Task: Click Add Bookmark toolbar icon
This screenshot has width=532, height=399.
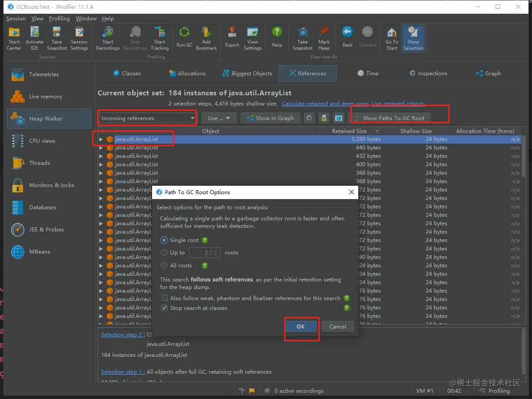Action: pos(207,38)
